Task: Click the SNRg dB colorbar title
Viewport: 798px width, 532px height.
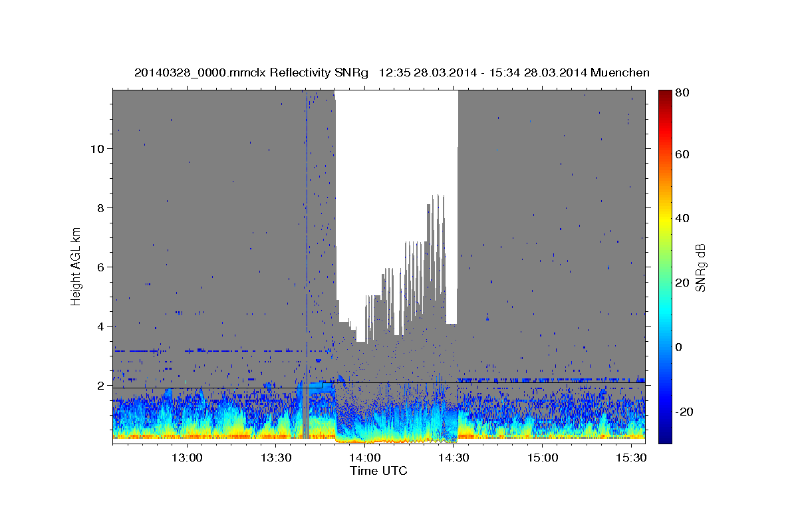Action: (701, 267)
